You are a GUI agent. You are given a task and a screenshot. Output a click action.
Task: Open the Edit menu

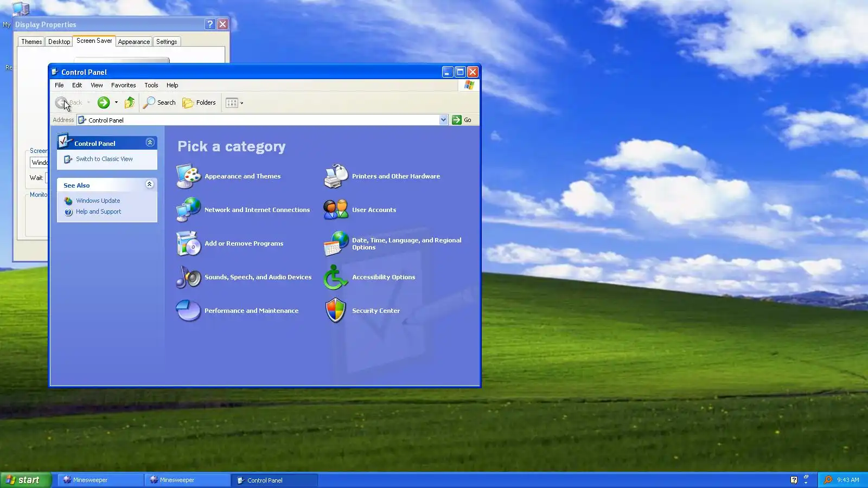77,85
